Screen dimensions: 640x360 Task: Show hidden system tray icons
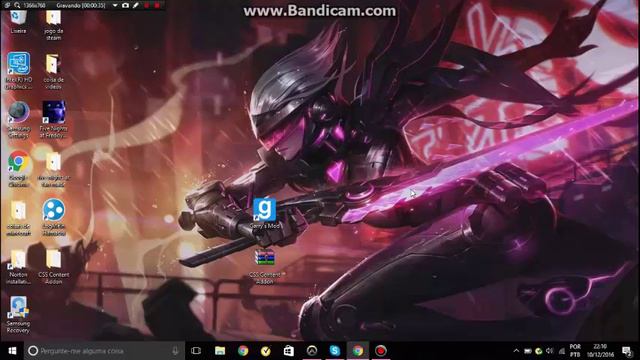[x=516, y=351]
